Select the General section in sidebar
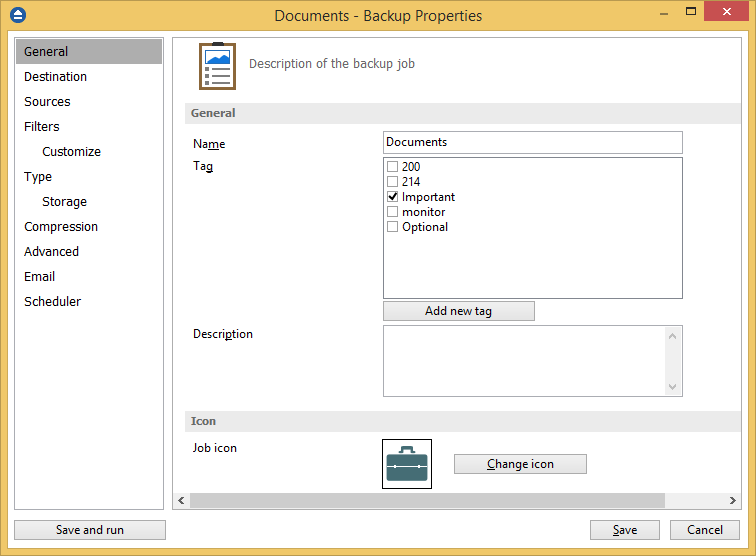Image resolution: width=756 pixels, height=556 pixels. click(x=89, y=52)
